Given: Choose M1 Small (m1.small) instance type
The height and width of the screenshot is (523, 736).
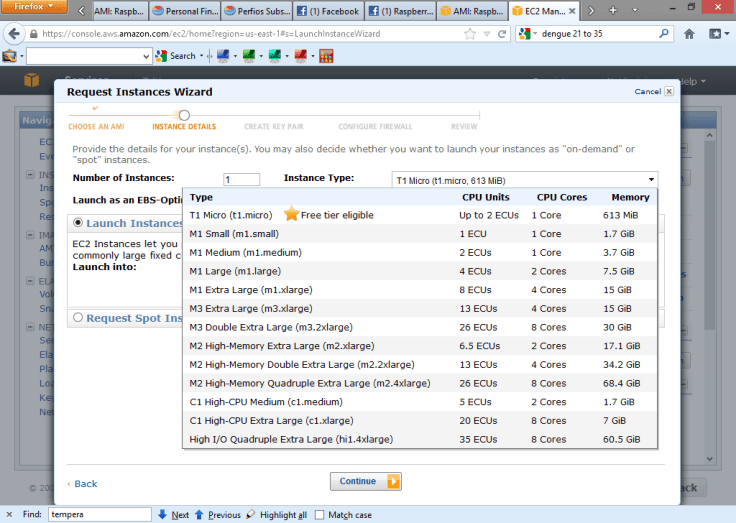Looking at the screenshot, I should (231, 233).
